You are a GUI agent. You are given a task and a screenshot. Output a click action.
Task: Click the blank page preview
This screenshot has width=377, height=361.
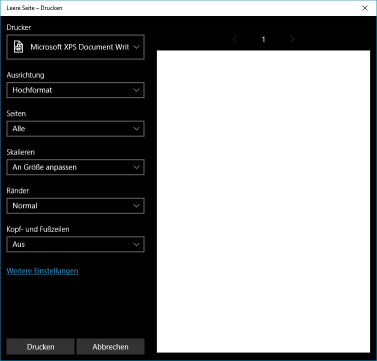click(x=263, y=201)
